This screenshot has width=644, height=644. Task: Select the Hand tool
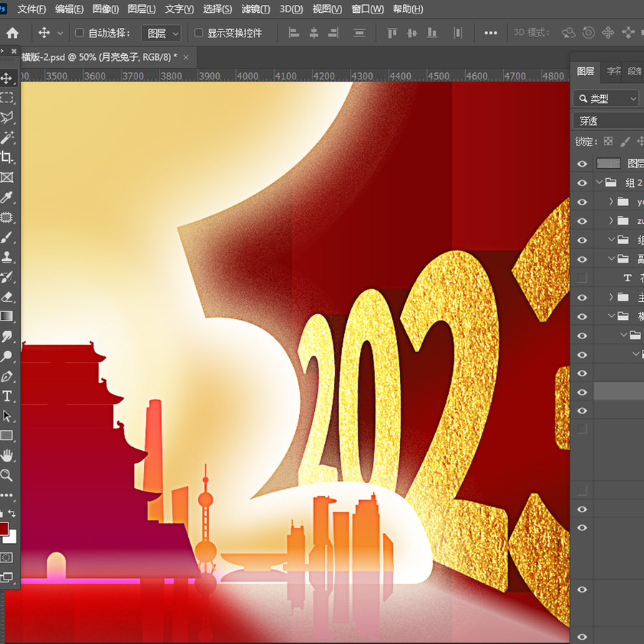click(x=6, y=456)
